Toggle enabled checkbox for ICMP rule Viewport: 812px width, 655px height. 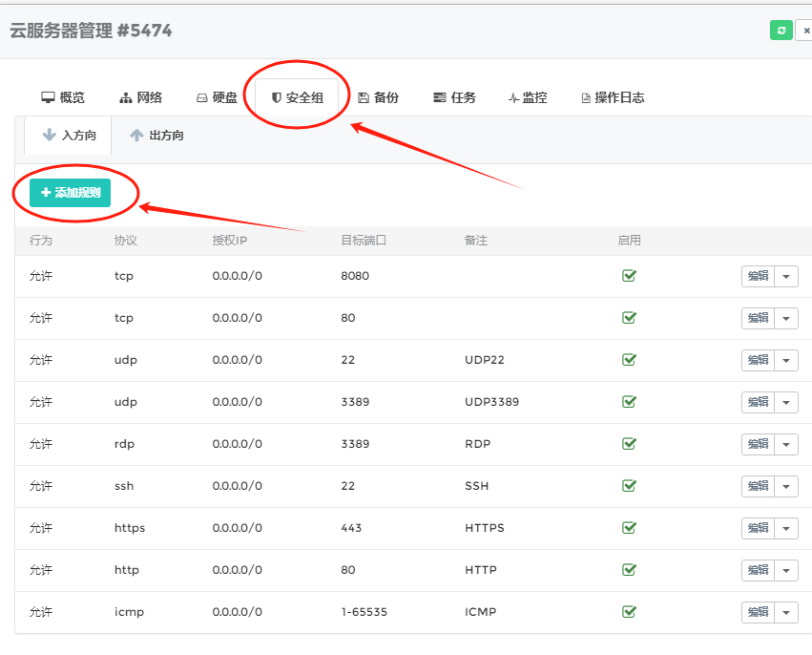click(x=629, y=612)
